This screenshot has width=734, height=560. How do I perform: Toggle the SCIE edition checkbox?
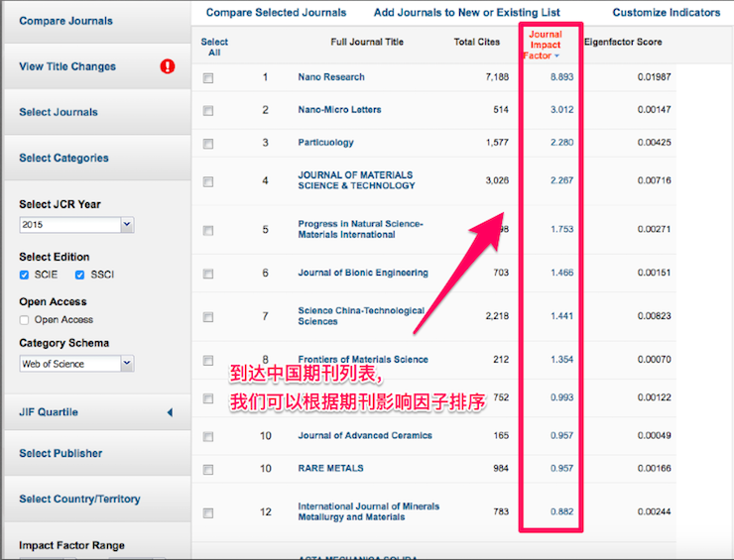coord(25,275)
